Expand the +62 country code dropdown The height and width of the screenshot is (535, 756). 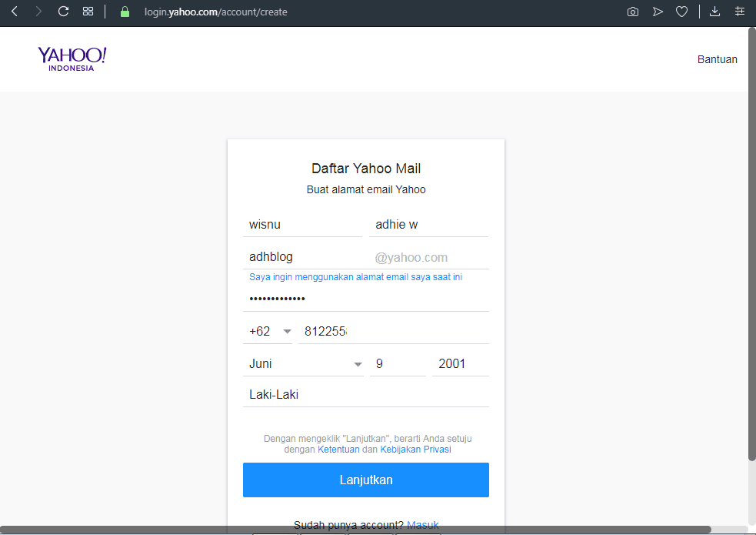[x=268, y=332]
